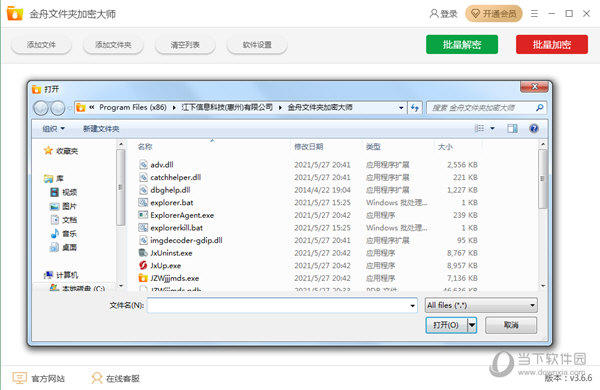The image size is (600, 390).
Task: Click the 取消 cancel button
Action: [511, 325]
